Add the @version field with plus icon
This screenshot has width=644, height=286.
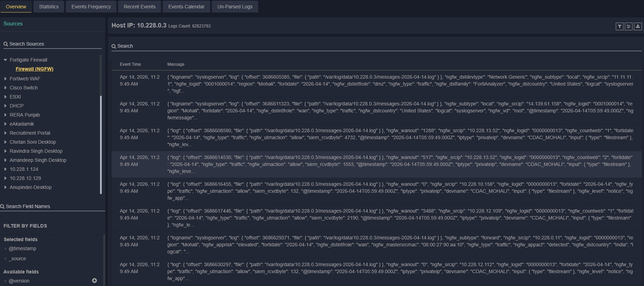tap(94, 280)
